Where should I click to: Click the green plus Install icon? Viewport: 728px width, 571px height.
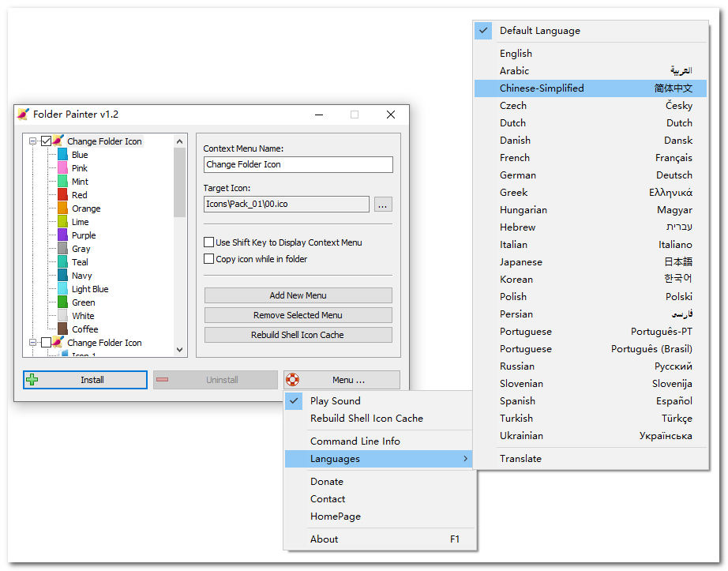(x=32, y=380)
